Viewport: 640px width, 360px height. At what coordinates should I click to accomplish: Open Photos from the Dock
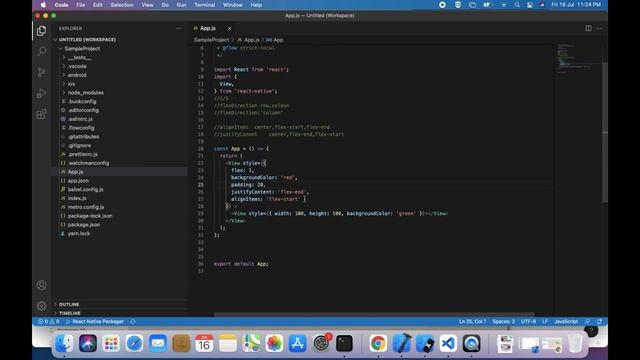(274, 343)
